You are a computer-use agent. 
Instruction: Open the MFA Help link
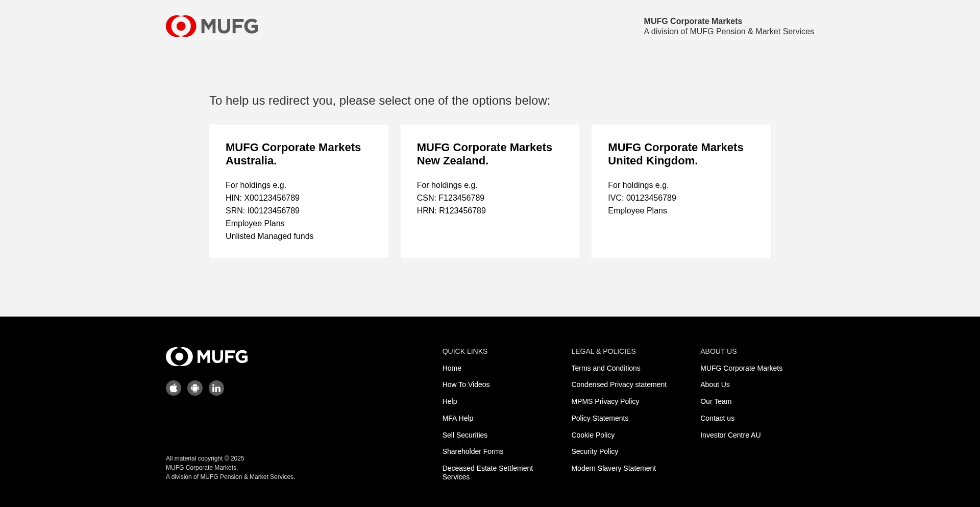pos(458,418)
